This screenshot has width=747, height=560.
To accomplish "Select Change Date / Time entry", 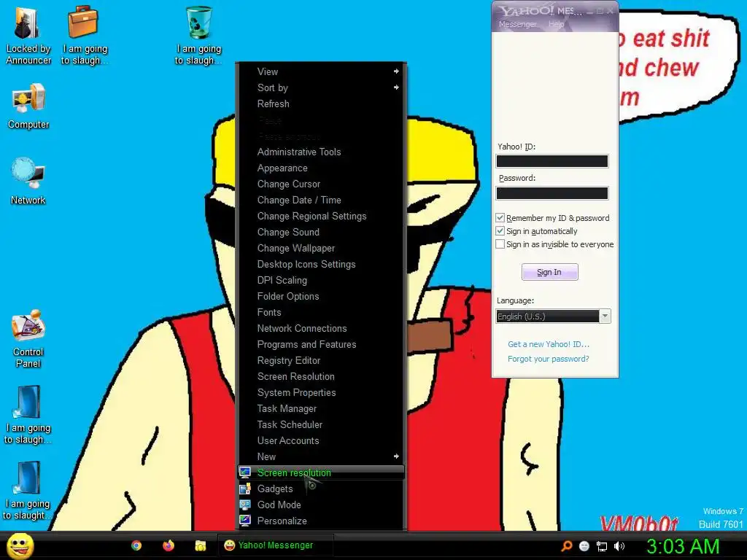I will tap(322, 200).
